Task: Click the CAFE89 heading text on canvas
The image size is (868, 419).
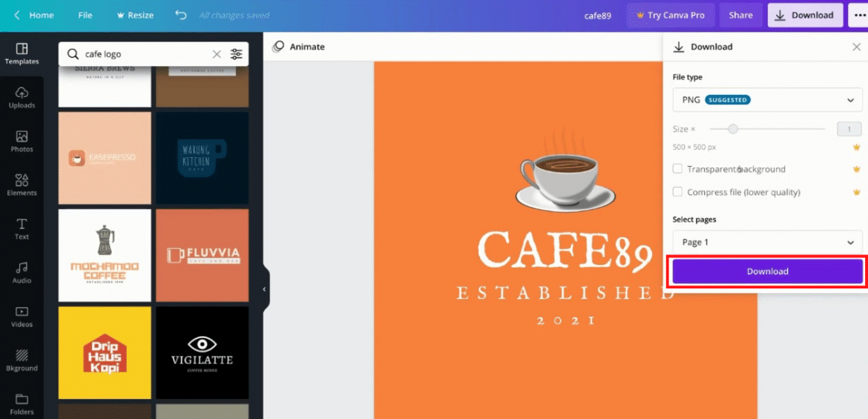Action: (565, 250)
